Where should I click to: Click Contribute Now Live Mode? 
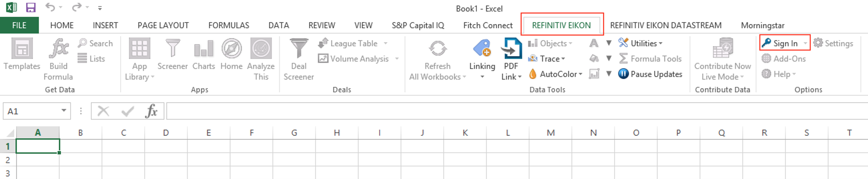(x=722, y=59)
